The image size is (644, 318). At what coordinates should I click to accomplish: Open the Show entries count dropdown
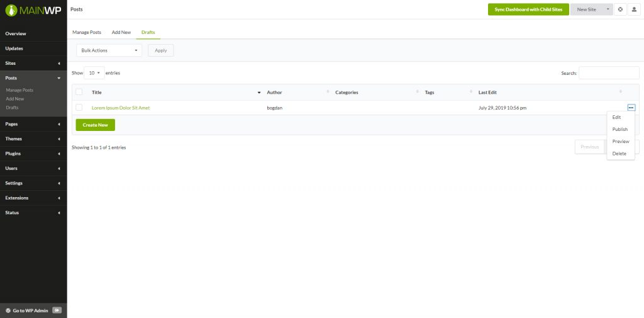coord(94,73)
